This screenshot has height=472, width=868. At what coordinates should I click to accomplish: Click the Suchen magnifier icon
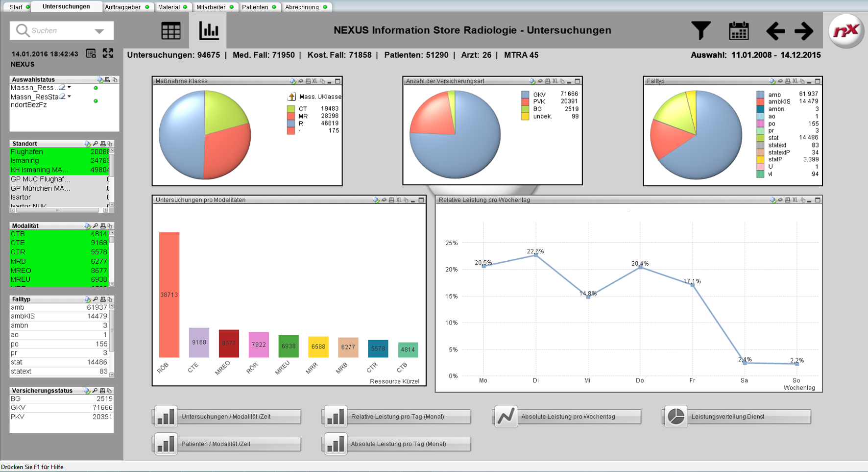[x=22, y=30]
